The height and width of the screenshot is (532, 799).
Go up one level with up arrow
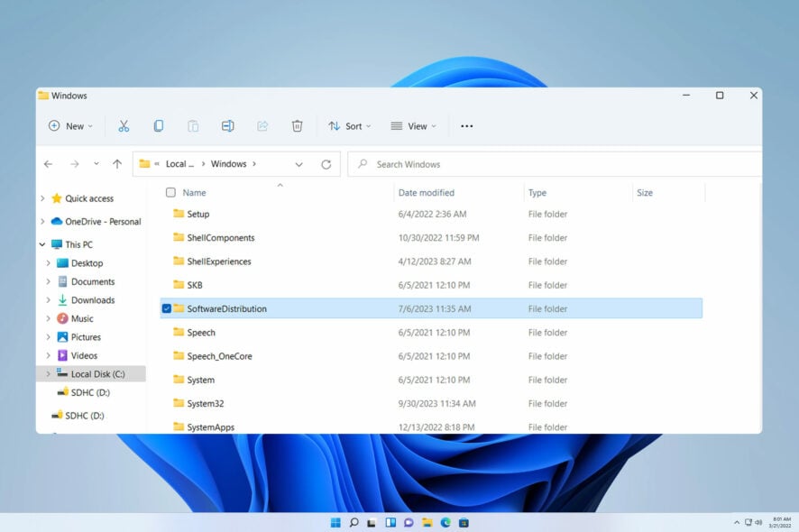pos(117,164)
